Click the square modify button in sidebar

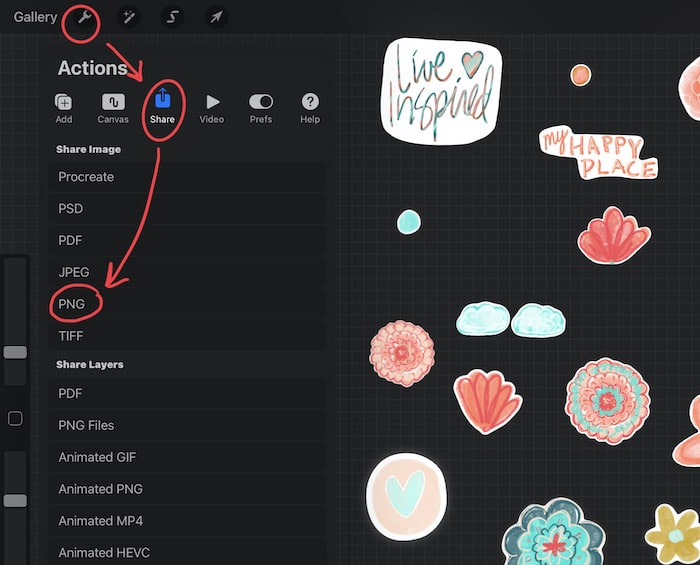click(15, 419)
